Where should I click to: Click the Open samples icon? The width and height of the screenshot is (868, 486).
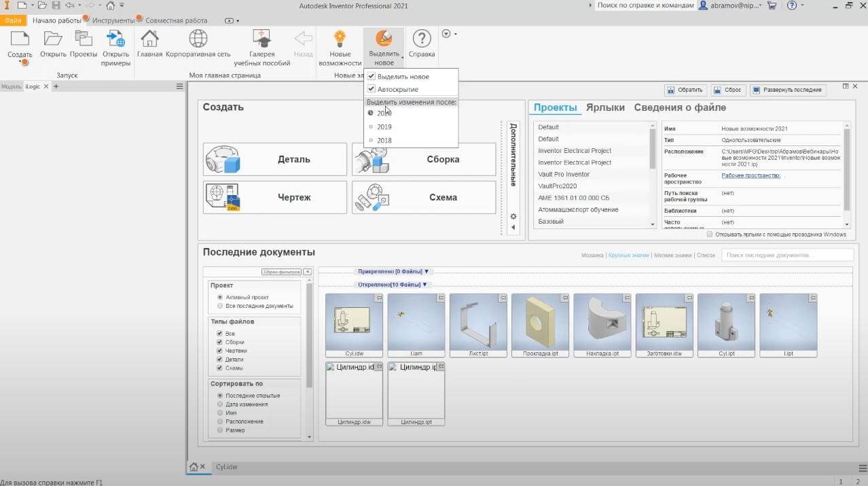[x=116, y=39]
